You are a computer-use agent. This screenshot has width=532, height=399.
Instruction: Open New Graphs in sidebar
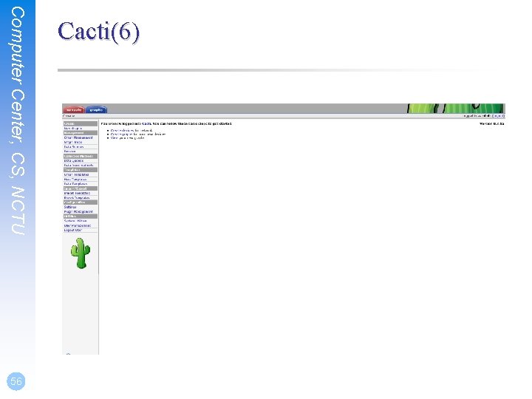pyautogui.click(x=73, y=129)
